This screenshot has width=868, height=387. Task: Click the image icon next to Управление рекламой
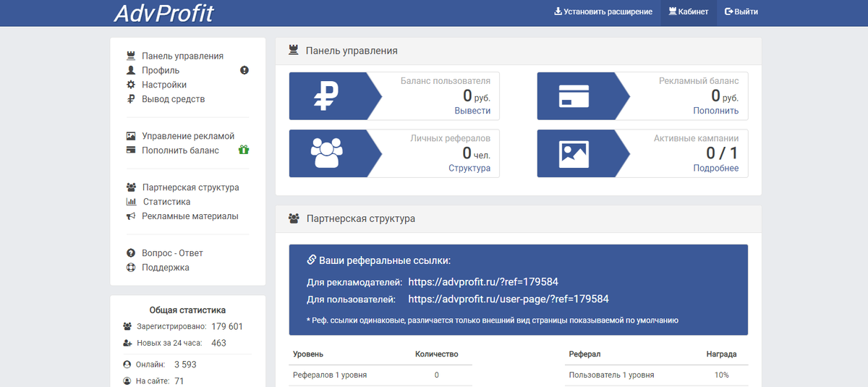pos(131,136)
